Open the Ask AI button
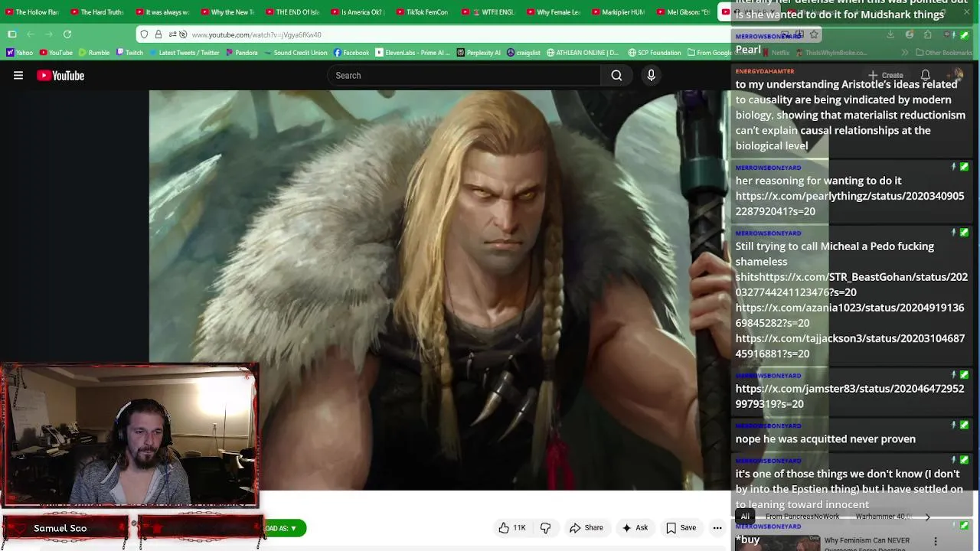The image size is (980, 551). click(x=635, y=527)
